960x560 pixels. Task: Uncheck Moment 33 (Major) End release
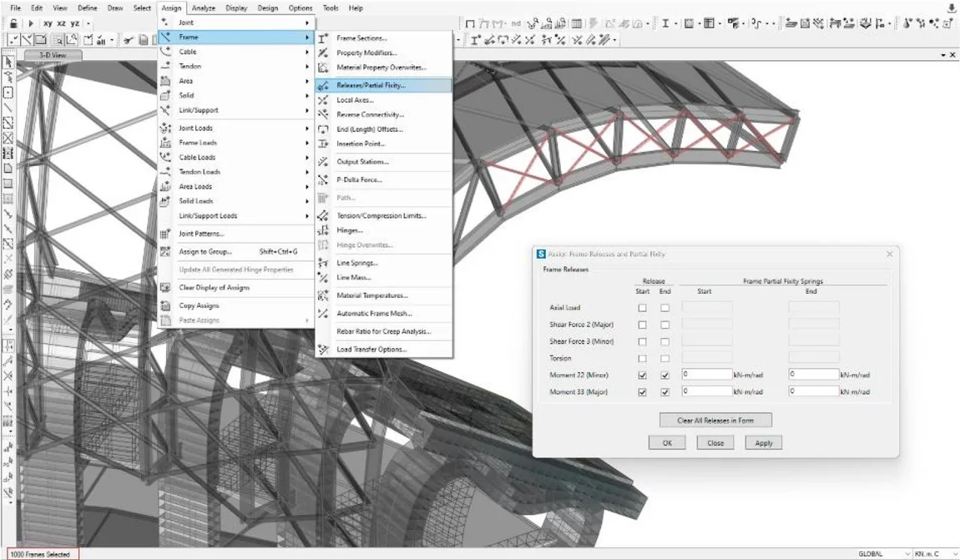(664, 392)
